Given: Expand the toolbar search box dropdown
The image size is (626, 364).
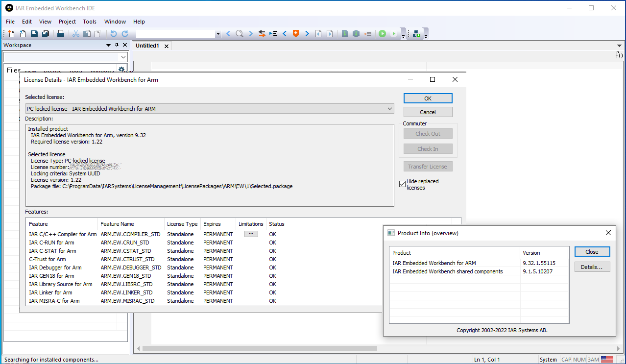Looking at the screenshot, I should (218, 34).
